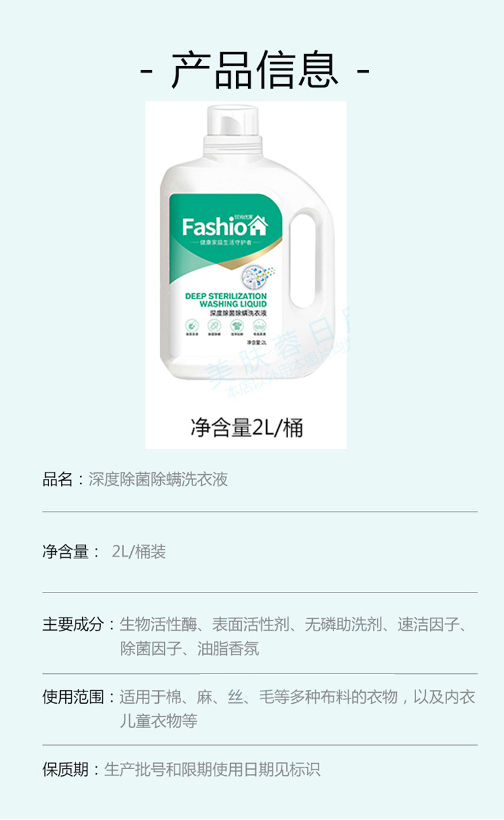Viewport: 504px width, 820px height.
Task: Click the wave icon on the bottle label
Action: pos(258,325)
